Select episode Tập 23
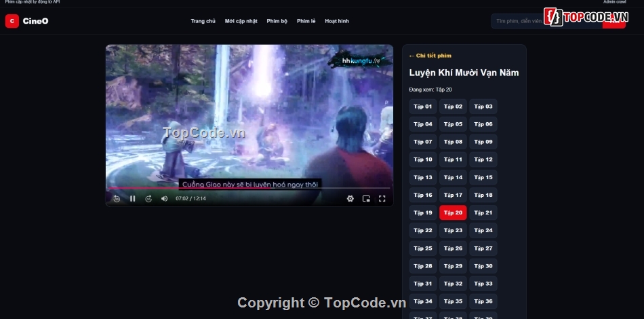The width and height of the screenshot is (644, 319). pyautogui.click(x=453, y=231)
